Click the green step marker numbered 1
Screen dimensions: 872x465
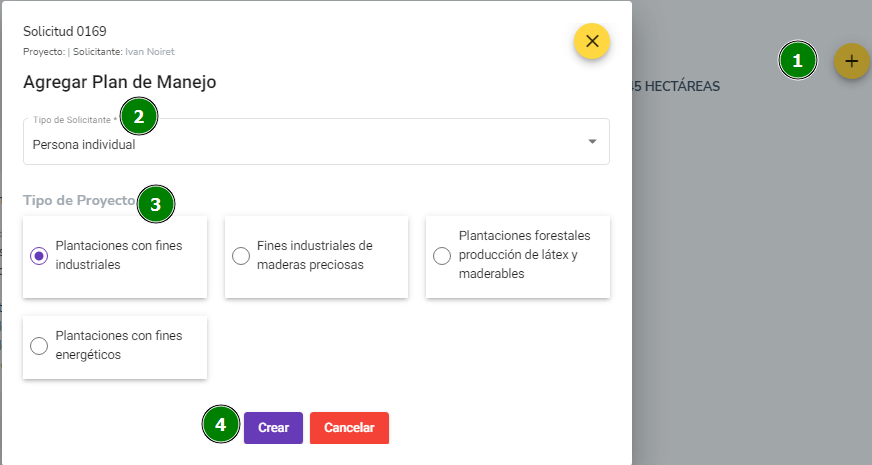click(797, 61)
